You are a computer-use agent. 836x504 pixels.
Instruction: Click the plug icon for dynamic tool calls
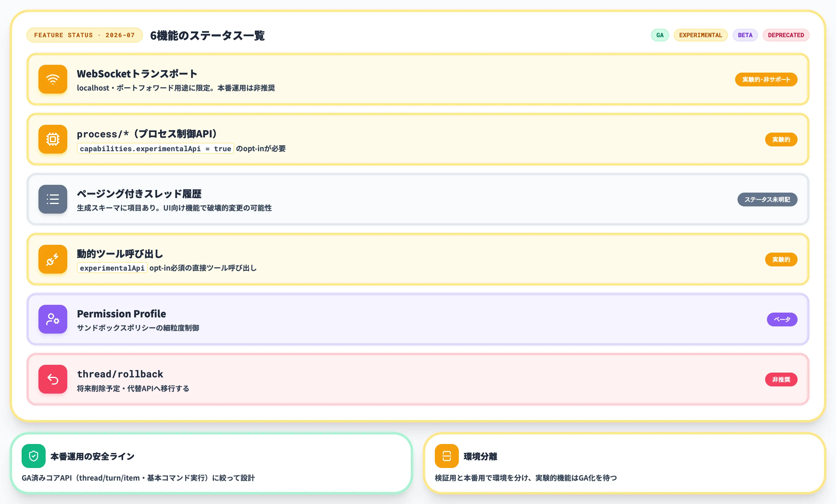(53, 259)
